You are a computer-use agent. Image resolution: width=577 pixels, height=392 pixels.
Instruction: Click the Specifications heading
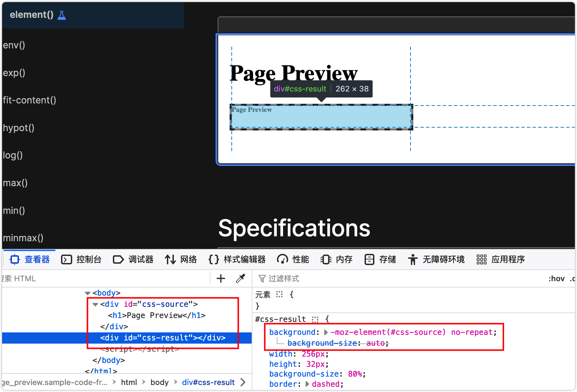click(294, 228)
